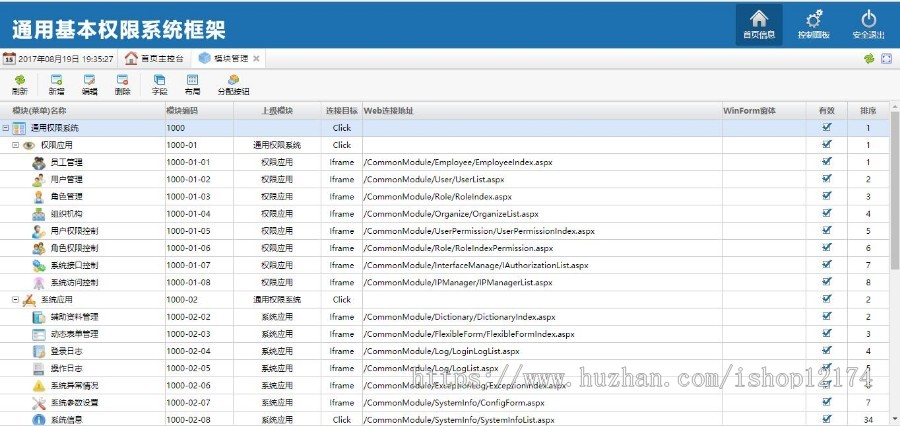Screen dimensions: 900x426
Task: Select module code cell 1000-02-06
Action: coord(199,385)
